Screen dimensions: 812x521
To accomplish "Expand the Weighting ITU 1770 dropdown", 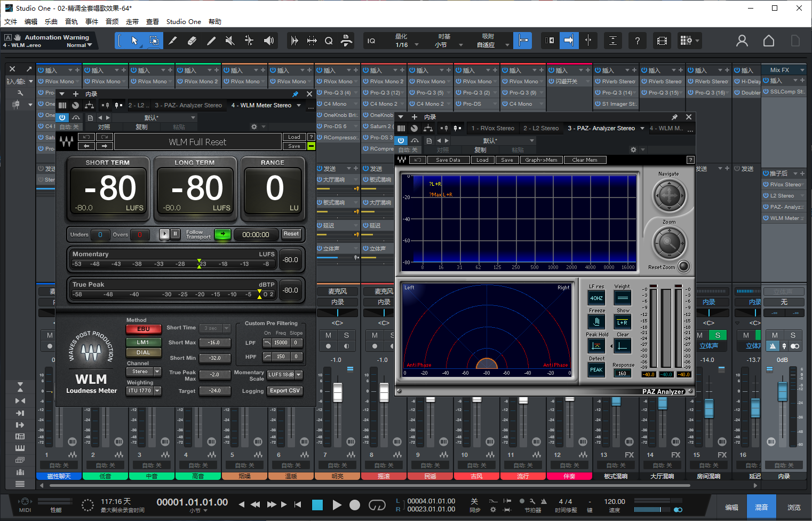I will pos(144,391).
